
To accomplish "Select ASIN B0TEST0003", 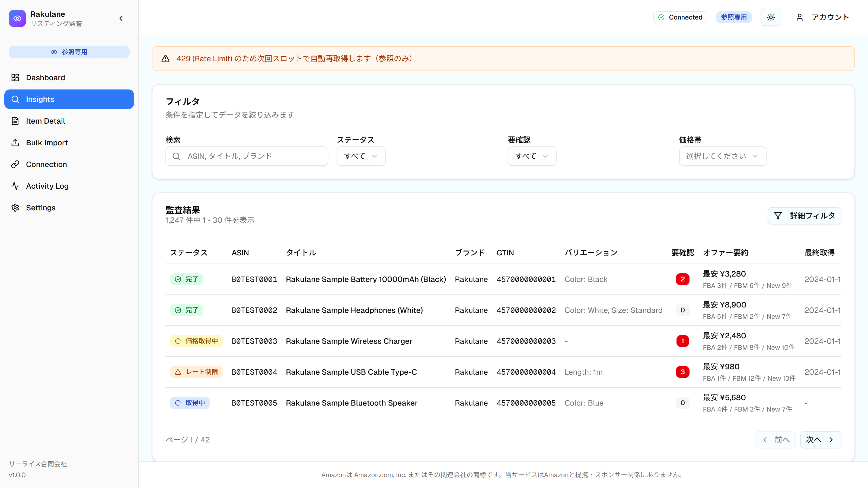I will pos(254,341).
